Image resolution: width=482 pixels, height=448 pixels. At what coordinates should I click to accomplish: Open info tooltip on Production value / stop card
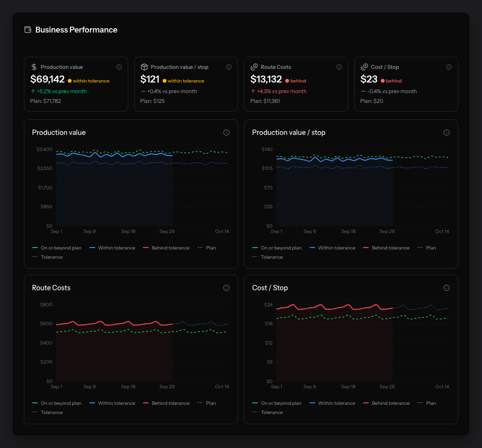[229, 67]
